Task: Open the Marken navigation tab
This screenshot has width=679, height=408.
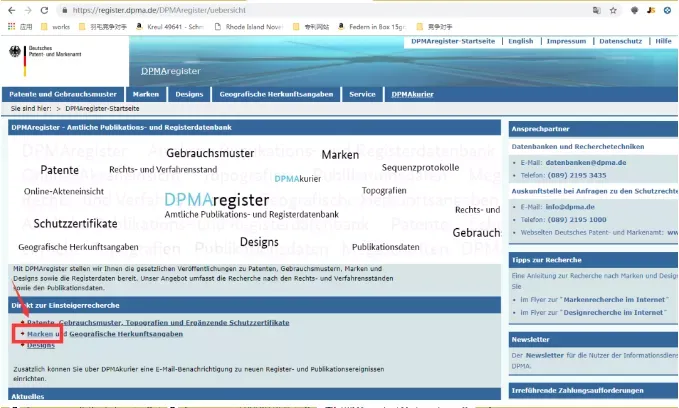Action: click(x=146, y=94)
